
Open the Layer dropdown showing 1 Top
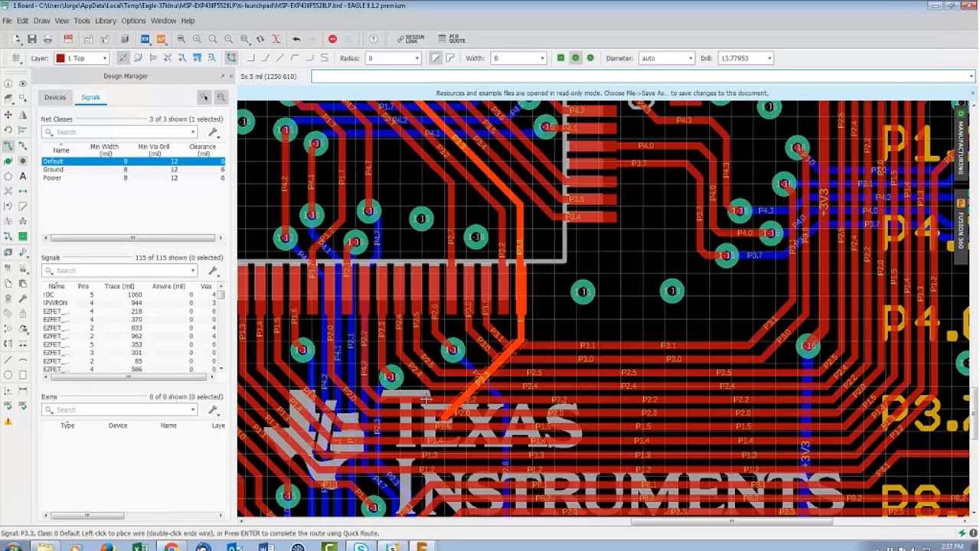[x=82, y=58]
